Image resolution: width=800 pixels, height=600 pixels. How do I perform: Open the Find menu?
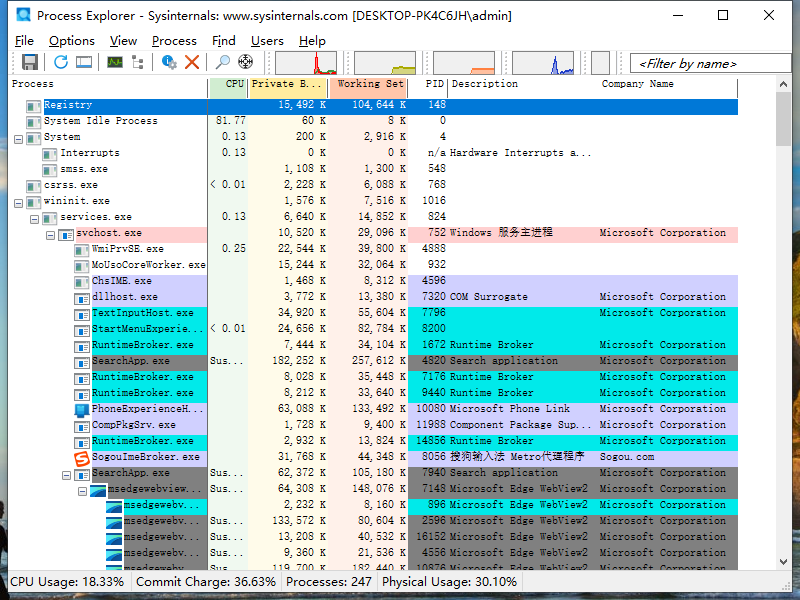point(223,41)
